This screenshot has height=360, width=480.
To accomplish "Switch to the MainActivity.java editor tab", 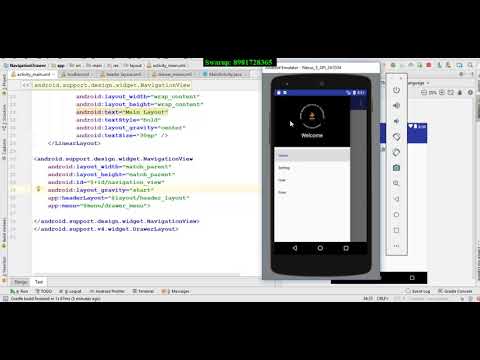I will click(225, 74).
